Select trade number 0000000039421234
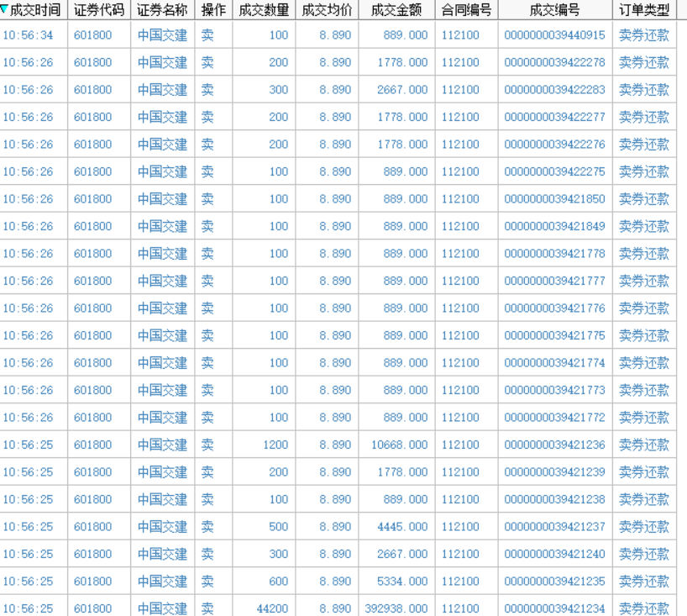 click(554, 608)
